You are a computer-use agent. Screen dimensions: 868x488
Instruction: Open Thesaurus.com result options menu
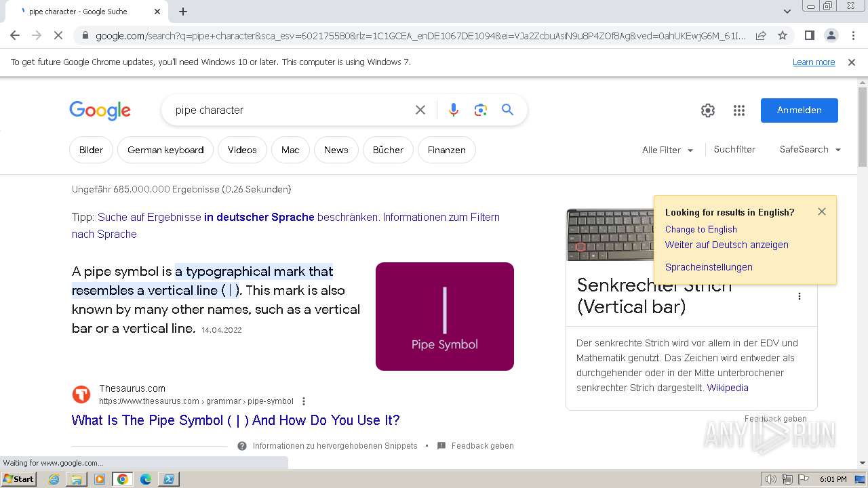tap(304, 401)
